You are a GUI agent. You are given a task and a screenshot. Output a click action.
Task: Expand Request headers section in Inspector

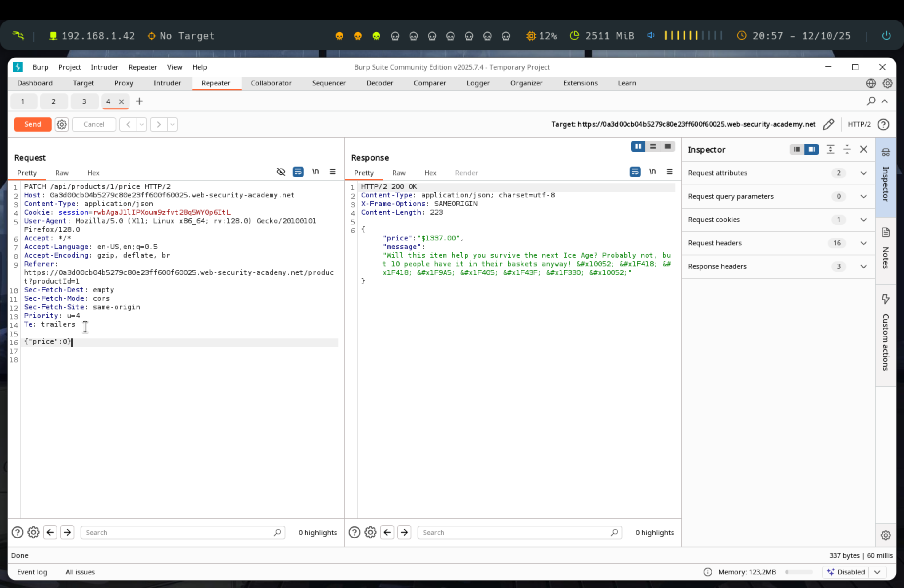[x=863, y=243]
